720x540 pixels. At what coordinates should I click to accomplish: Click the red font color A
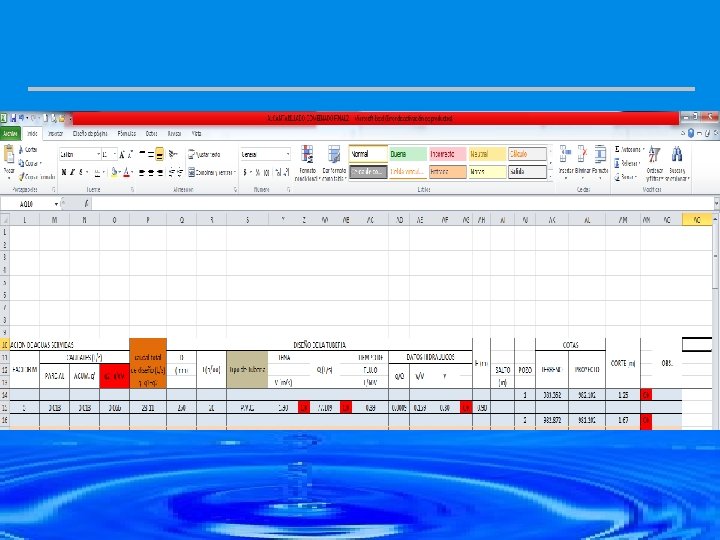(126, 173)
